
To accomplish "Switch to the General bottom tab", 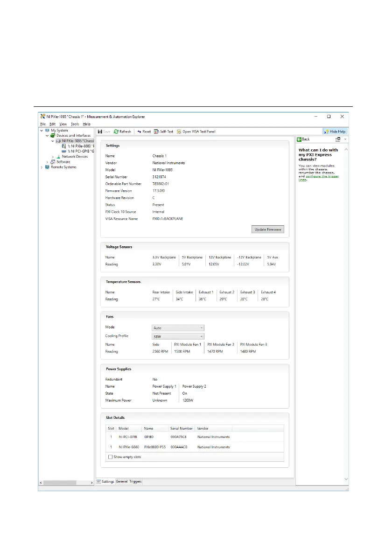I will point(122,481).
